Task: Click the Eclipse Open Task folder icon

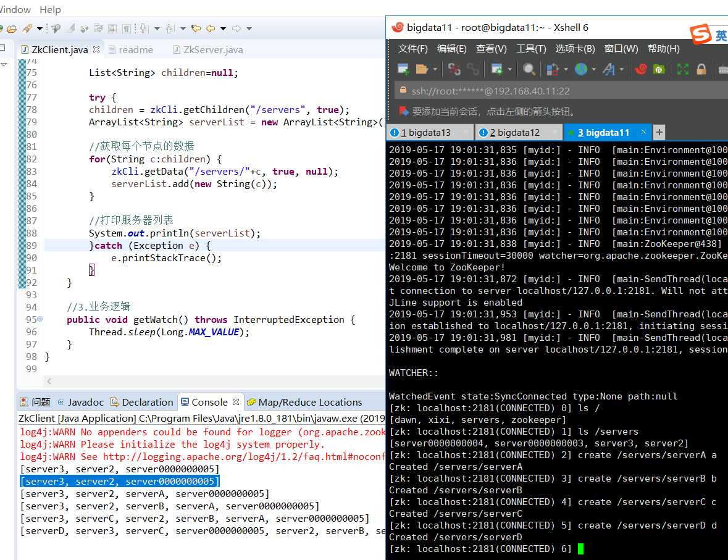Action: coord(12,29)
